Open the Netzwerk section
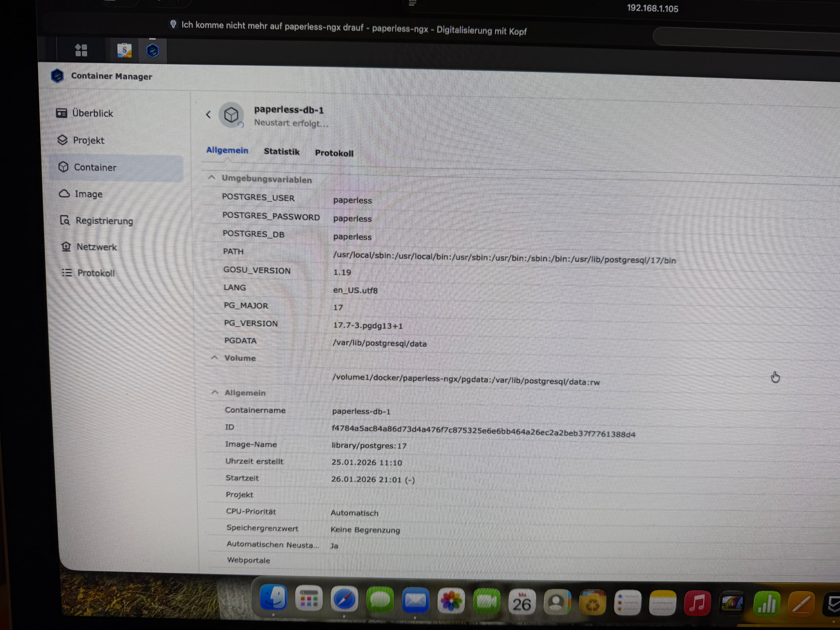The height and width of the screenshot is (630, 840). [96, 247]
